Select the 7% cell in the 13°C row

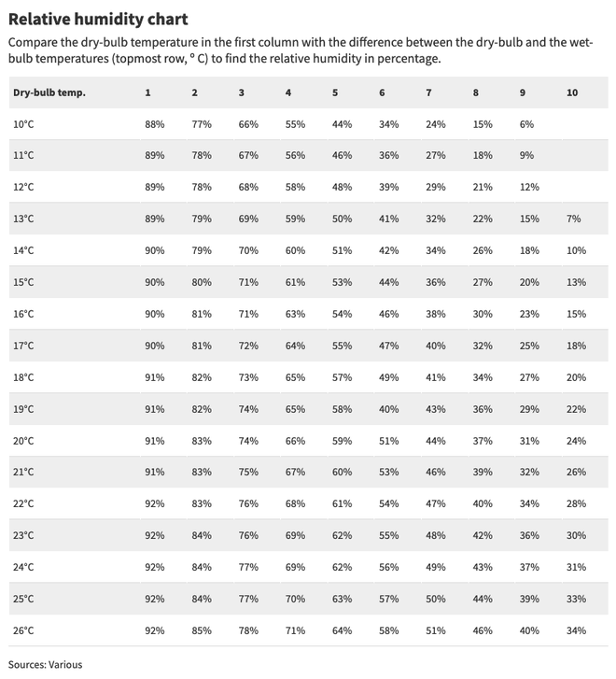573,219
